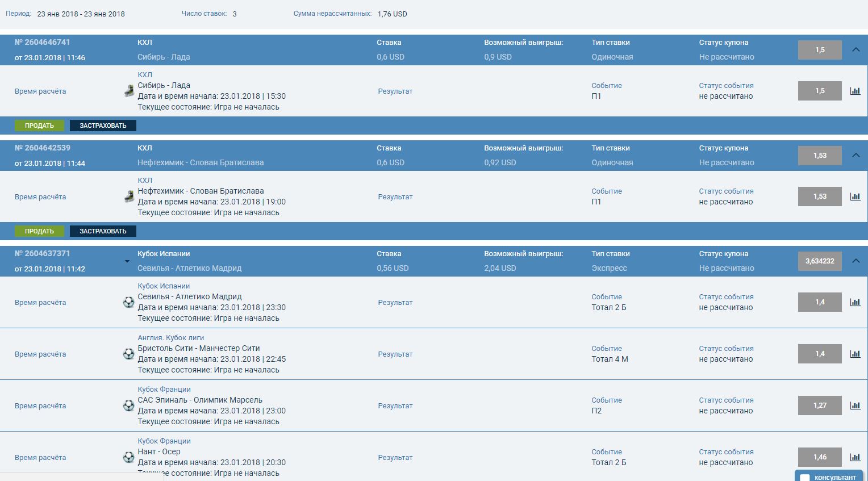Click timestamp от 23.01.2018 | 11:42
Viewport: 868px width, 481px height.
tap(50, 269)
